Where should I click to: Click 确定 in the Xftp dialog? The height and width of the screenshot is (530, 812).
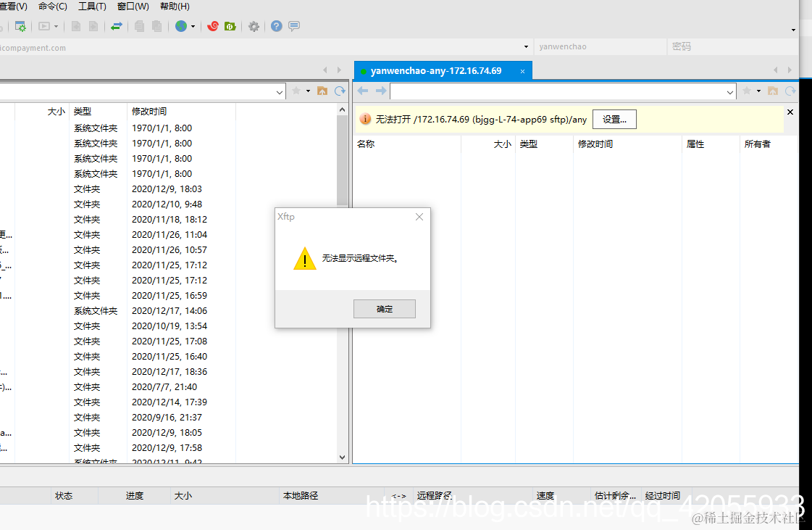(384, 309)
